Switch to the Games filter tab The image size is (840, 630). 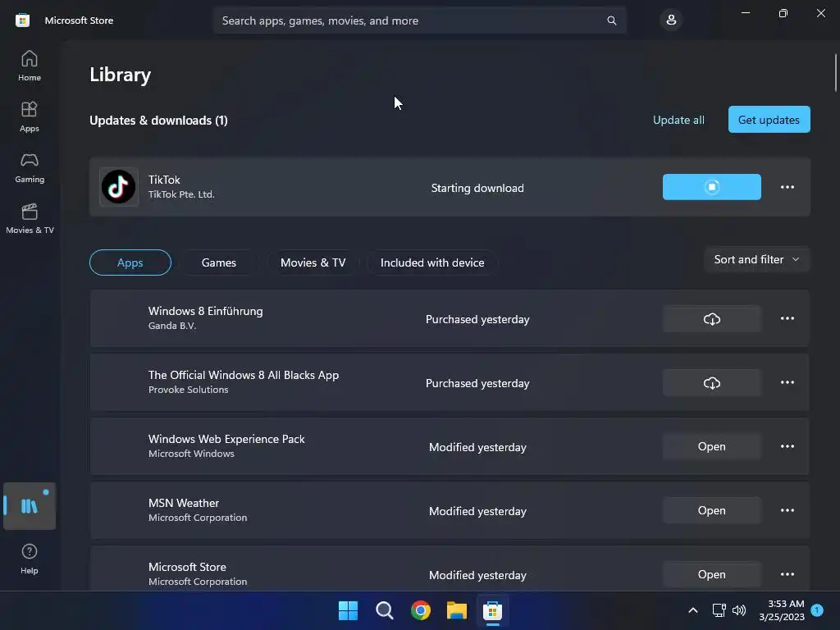point(218,262)
